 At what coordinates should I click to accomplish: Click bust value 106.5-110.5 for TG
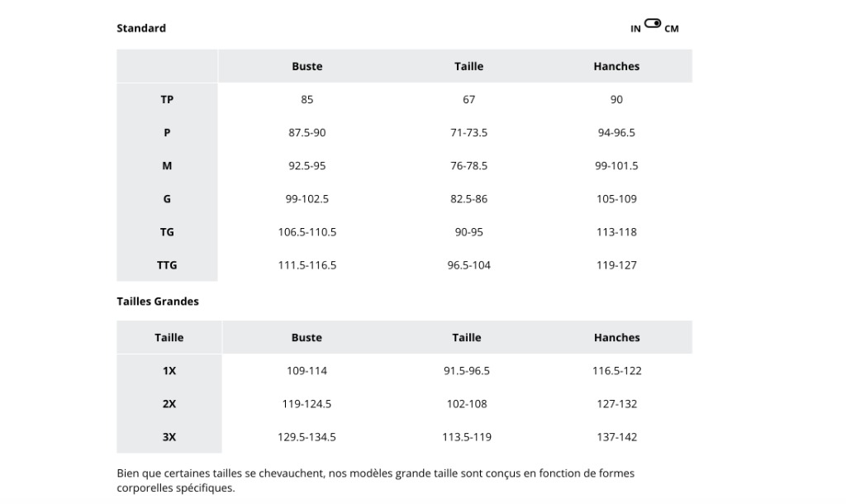[x=307, y=232]
